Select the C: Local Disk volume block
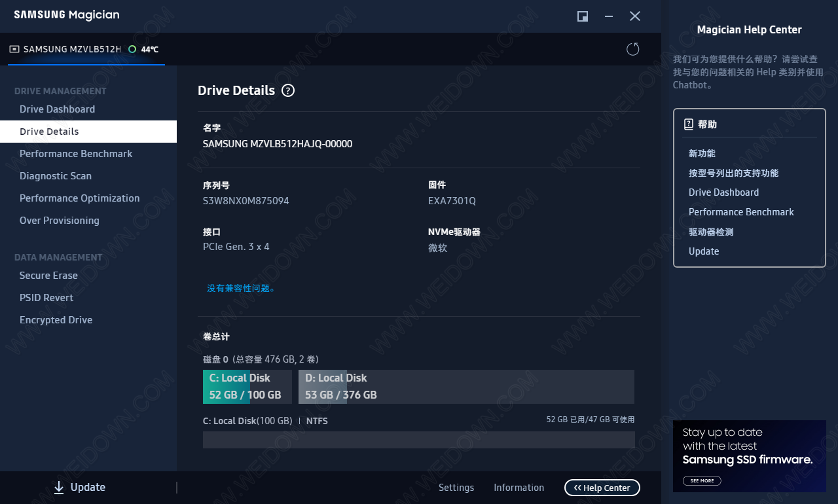Screen dimensions: 838x504 point(247,387)
